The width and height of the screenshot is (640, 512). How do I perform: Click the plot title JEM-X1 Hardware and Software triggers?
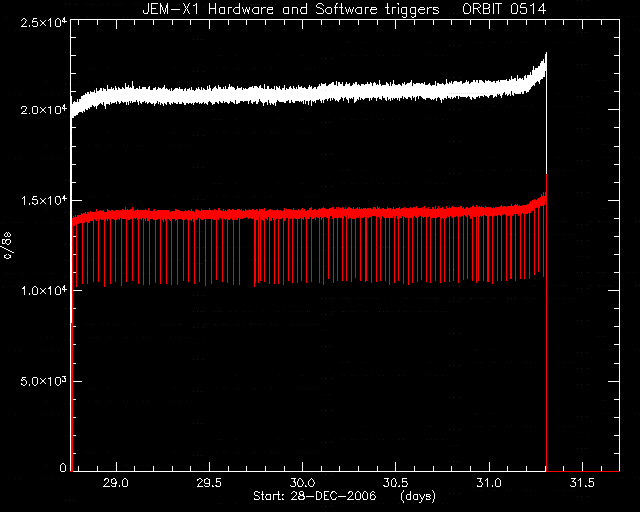(x=291, y=9)
